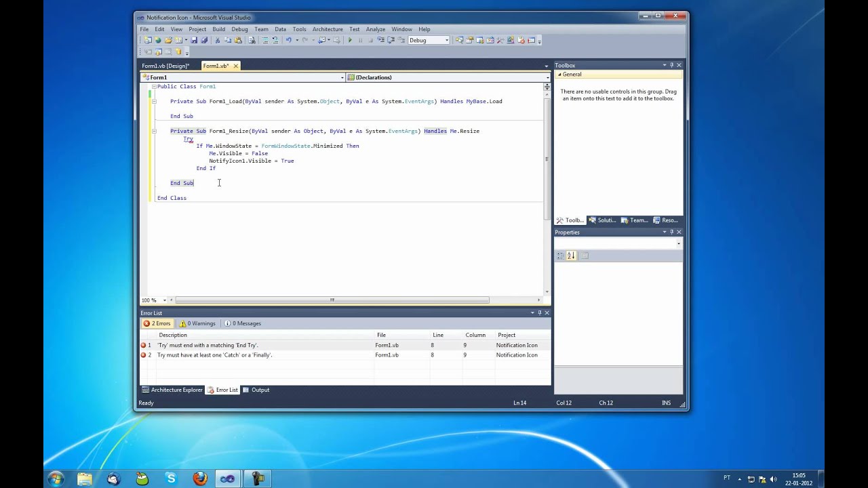The width and height of the screenshot is (868, 488).
Task: Switch to the Output tab
Action: (256, 390)
